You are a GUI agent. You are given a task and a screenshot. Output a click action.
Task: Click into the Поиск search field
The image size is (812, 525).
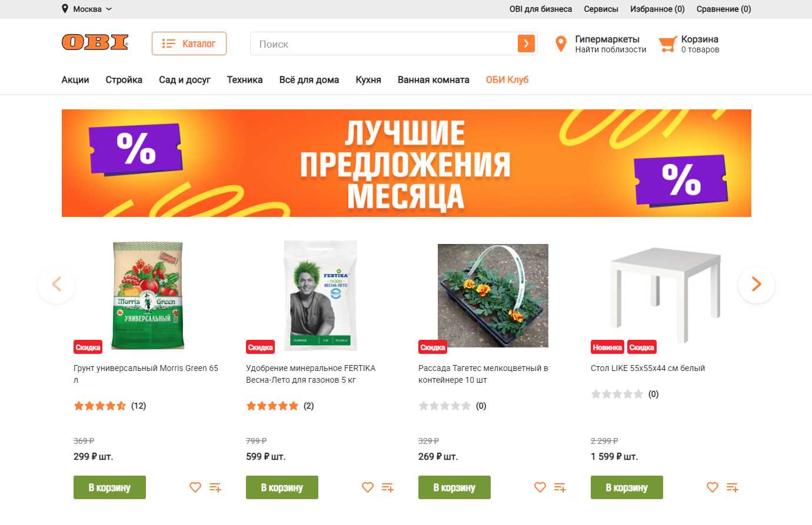tap(384, 44)
